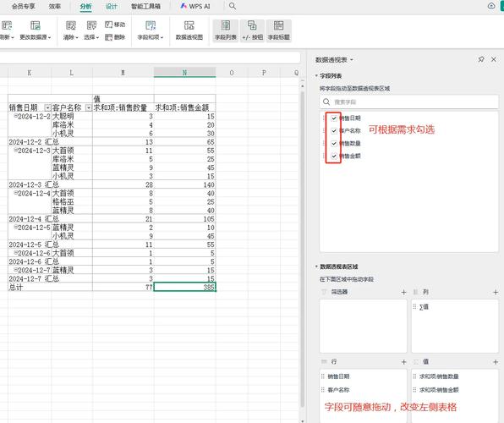Viewport: 504px width, 423px height.
Task: Open the 效率 tab
Action: pos(55,6)
